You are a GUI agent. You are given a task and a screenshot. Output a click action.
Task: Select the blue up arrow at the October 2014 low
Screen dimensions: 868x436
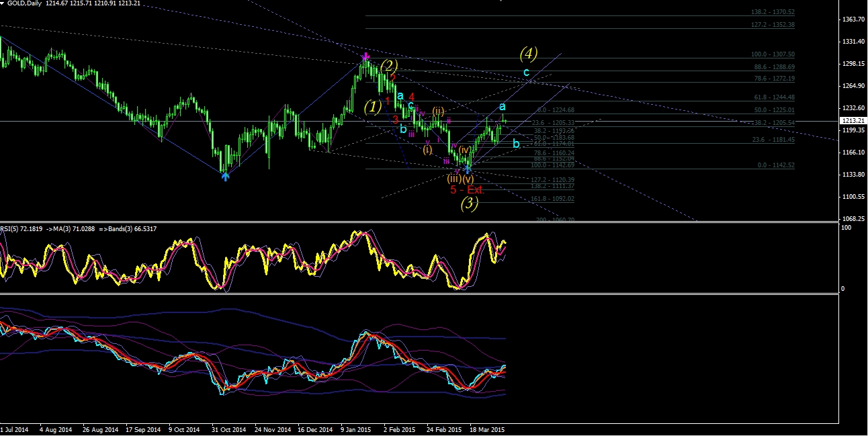(x=225, y=176)
